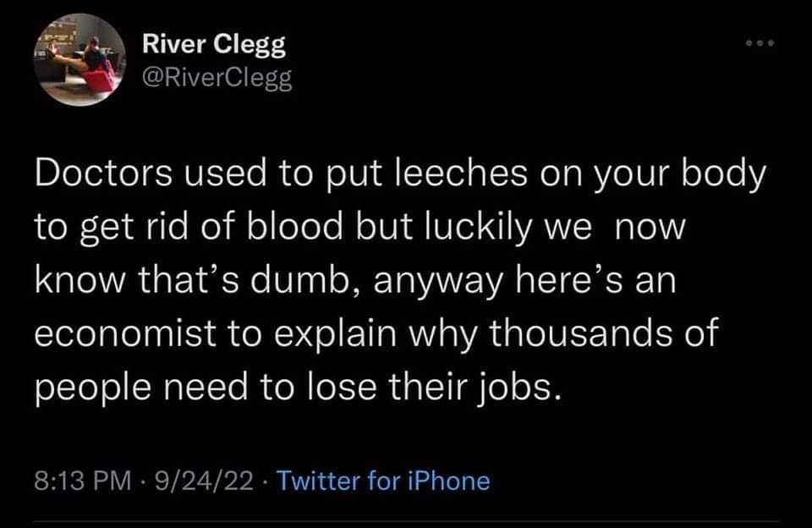This screenshot has height=528, width=812.
Task: Open the Twitter for iPhone source link
Action: [x=383, y=481]
